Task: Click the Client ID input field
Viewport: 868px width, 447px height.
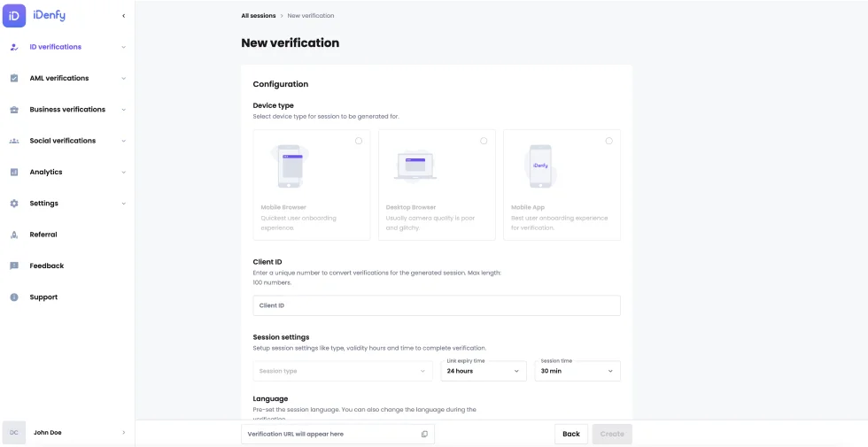Action: coord(436,305)
